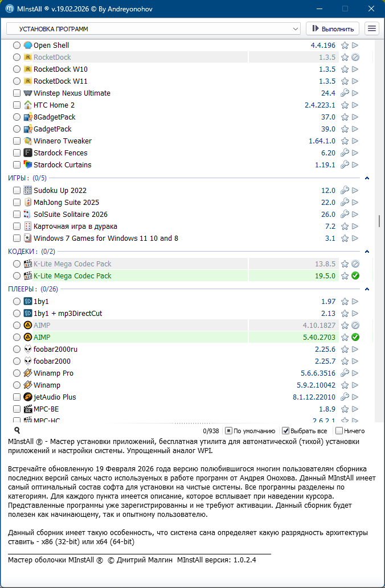Collapse the ИГРЫ category
The width and height of the screenshot is (385, 588).
click(367, 178)
